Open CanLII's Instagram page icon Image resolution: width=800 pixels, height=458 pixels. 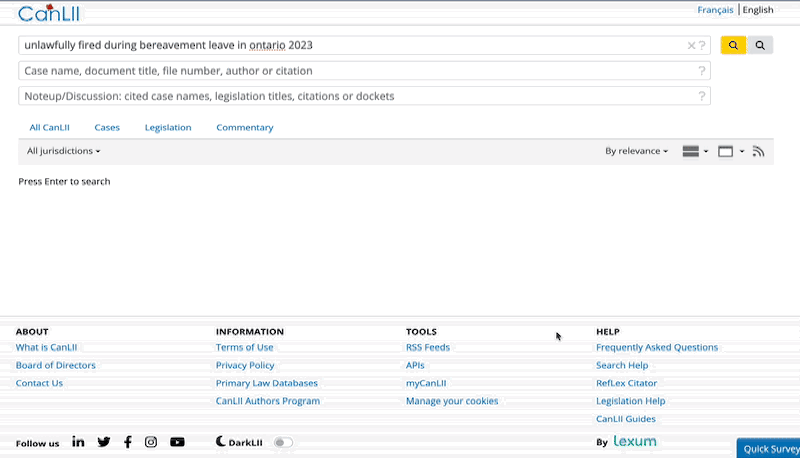coord(151,442)
